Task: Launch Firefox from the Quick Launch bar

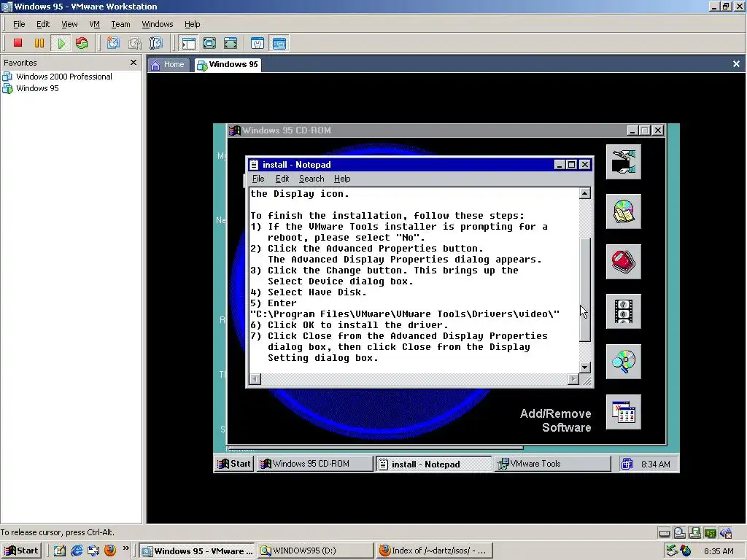Action: pos(110,551)
